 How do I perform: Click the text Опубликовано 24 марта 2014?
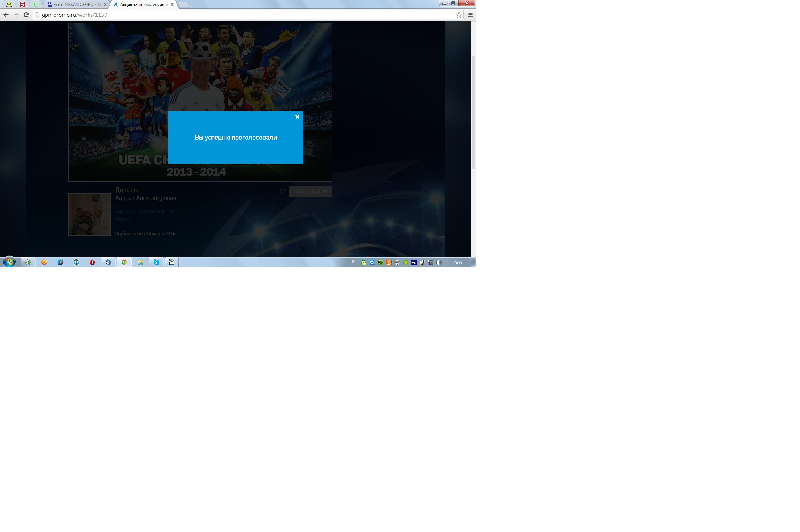click(x=145, y=234)
